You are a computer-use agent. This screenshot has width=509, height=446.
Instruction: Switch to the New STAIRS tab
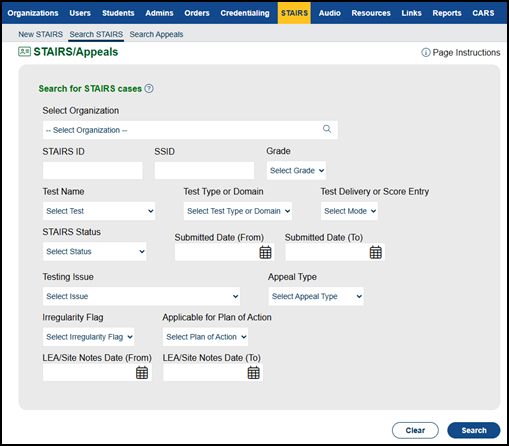41,34
